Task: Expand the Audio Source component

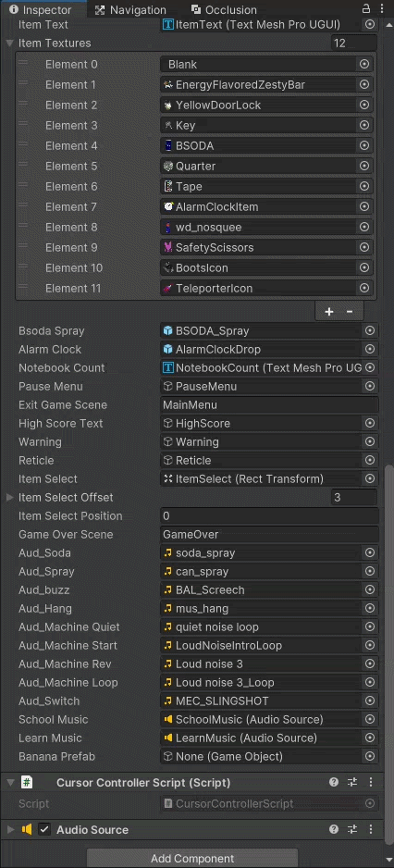Action: click(9, 829)
